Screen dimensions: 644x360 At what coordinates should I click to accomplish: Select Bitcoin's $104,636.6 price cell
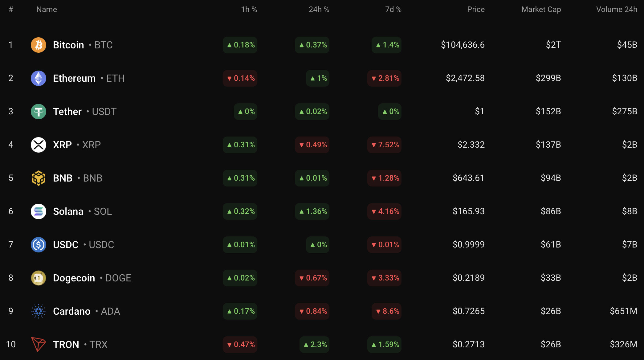tap(463, 45)
